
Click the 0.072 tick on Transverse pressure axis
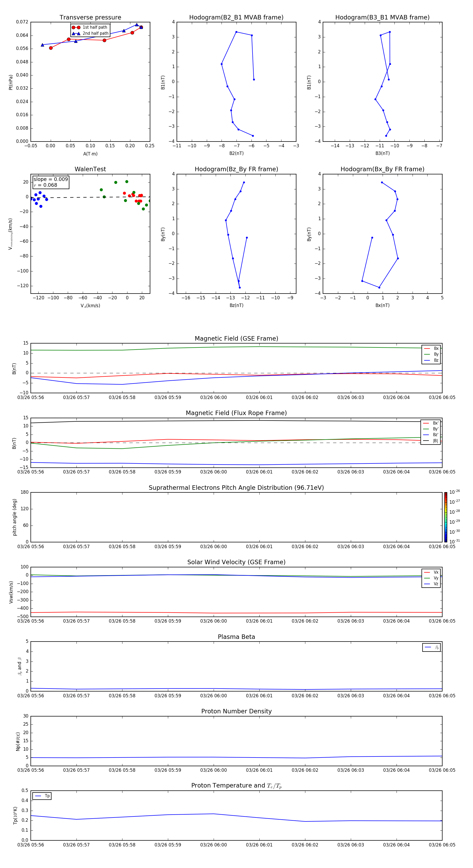click(22, 22)
